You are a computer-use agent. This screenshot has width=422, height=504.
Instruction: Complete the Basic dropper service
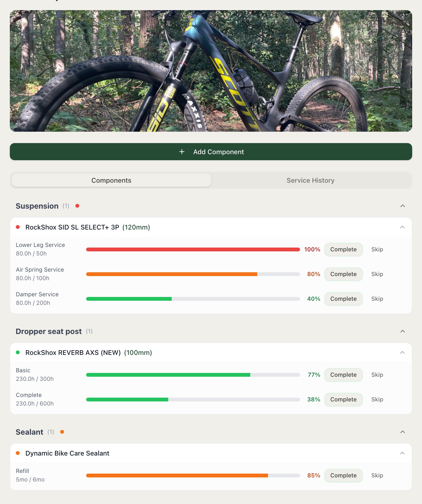343,375
